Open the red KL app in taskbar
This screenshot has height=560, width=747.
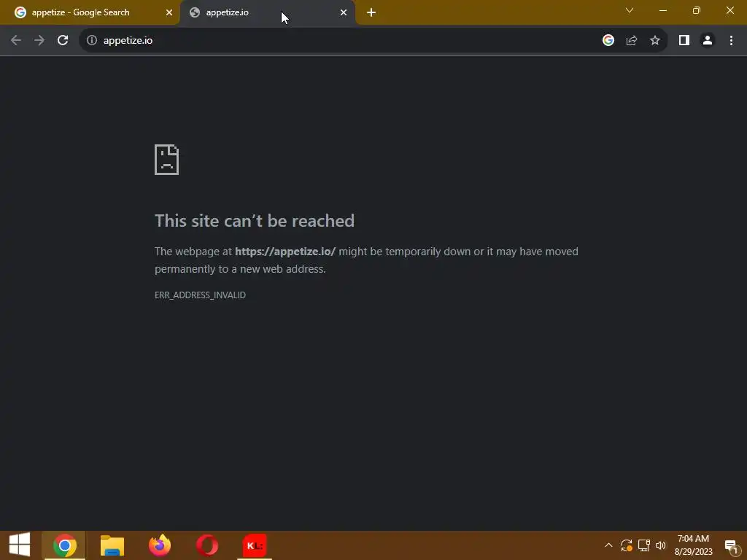click(255, 545)
